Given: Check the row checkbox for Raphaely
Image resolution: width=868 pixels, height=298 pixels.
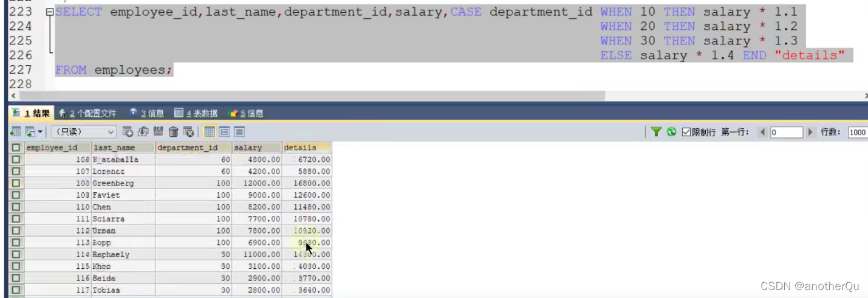Looking at the screenshot, I should (x=16, y=254).
